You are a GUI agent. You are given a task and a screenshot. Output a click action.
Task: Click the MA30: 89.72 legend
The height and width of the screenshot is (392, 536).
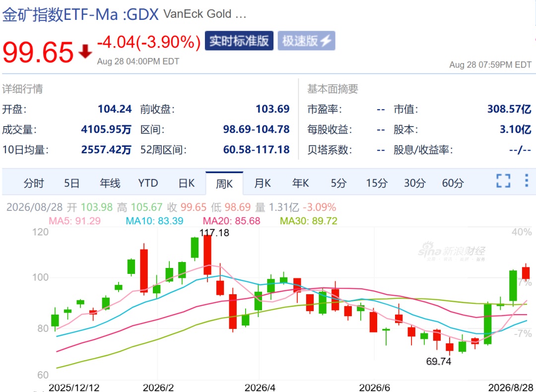tap(309, 221)
